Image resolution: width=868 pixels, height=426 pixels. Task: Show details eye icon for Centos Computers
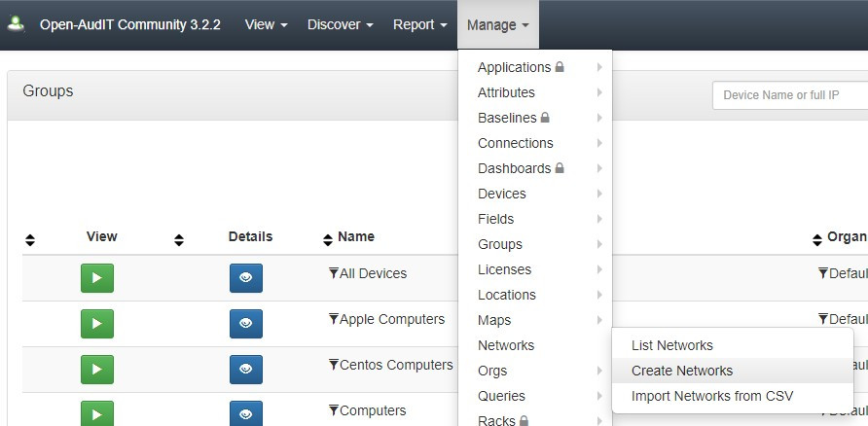pyautogui.click(x=246, y=370)
